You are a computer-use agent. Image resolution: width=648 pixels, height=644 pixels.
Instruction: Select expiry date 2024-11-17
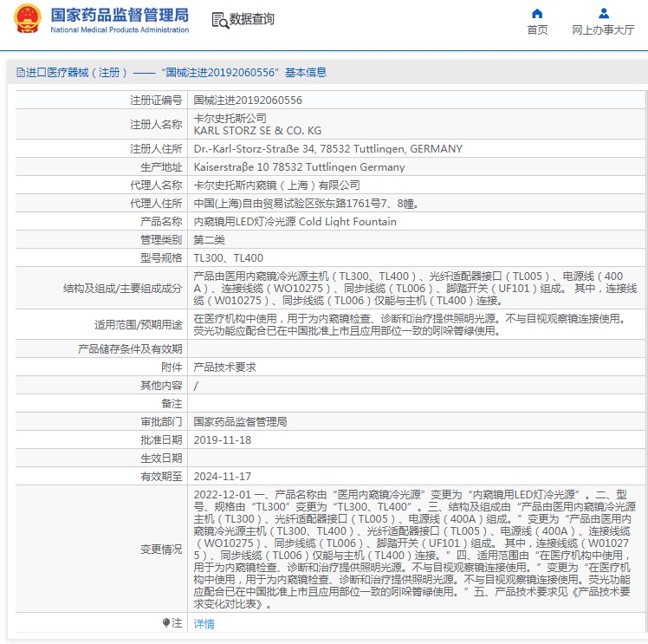point(223,476)
